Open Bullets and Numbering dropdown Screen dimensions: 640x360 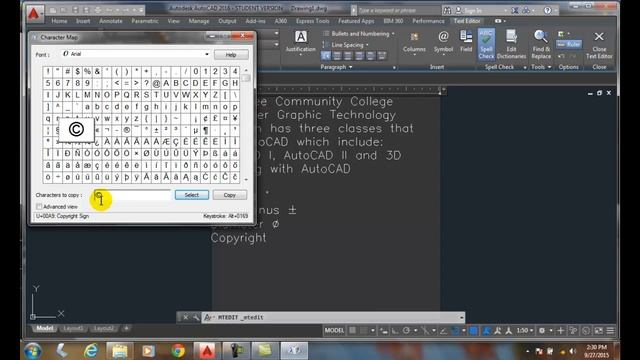click(x=358, y=33)
